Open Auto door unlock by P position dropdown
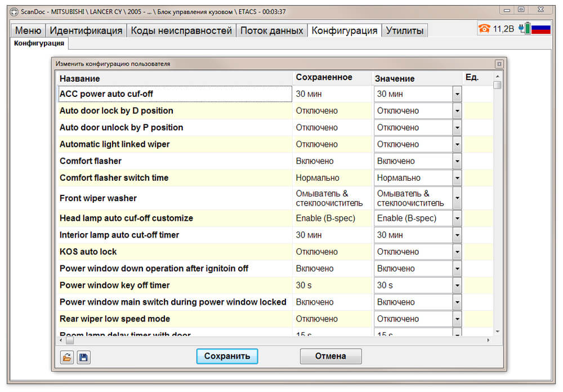The height and width of the screenshot is (392, 563). click(x=457, y=127)
